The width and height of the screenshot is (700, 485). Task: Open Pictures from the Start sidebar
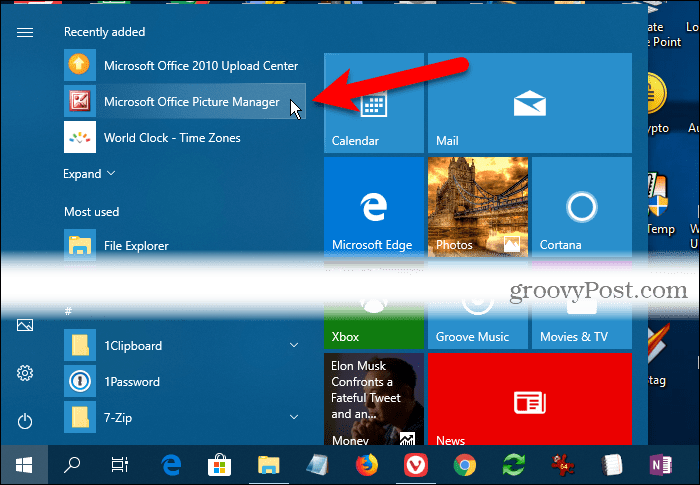[25, 325]
